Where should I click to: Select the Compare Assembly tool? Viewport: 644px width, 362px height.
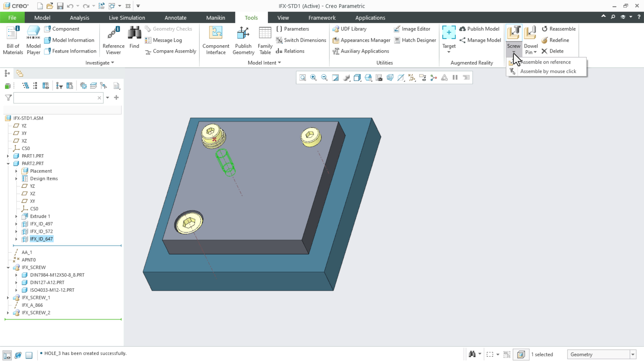point(170,51)
